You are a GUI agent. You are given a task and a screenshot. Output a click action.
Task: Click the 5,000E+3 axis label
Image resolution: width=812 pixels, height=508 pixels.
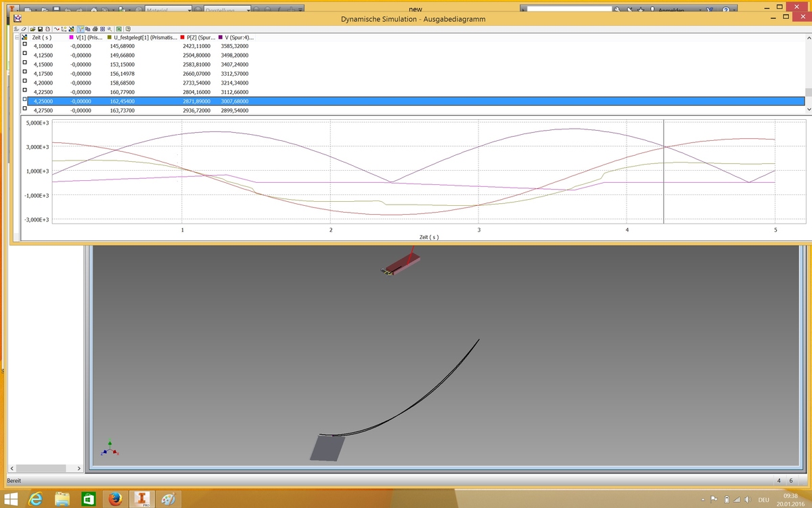click(x=37, y=123)
